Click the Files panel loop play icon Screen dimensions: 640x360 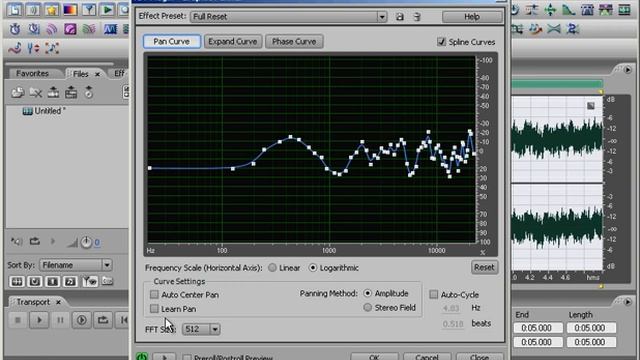pos(35,242)
